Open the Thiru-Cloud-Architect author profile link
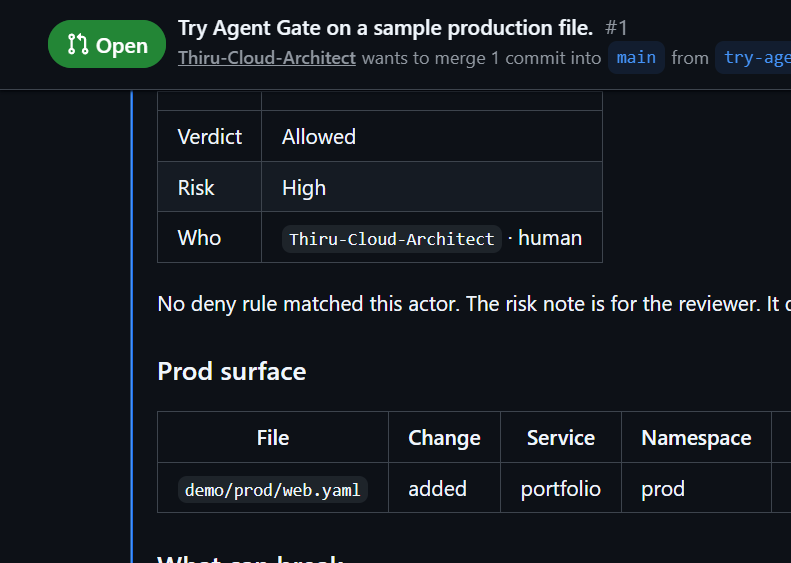Screen dimensions: 791x563 (x=267, y=58)
